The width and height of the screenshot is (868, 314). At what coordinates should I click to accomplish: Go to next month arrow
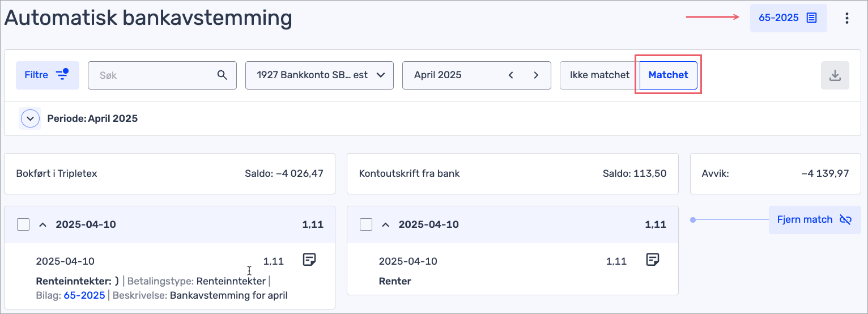[x=536, y=75]
